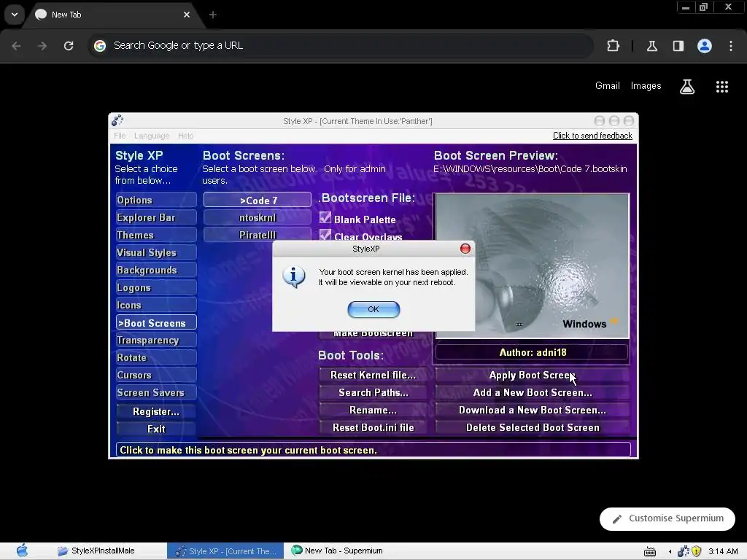The width and height of the screenshot is (747, 560).
Task: Open the Language menu in Style XP
Action: [x=152, y=136]
